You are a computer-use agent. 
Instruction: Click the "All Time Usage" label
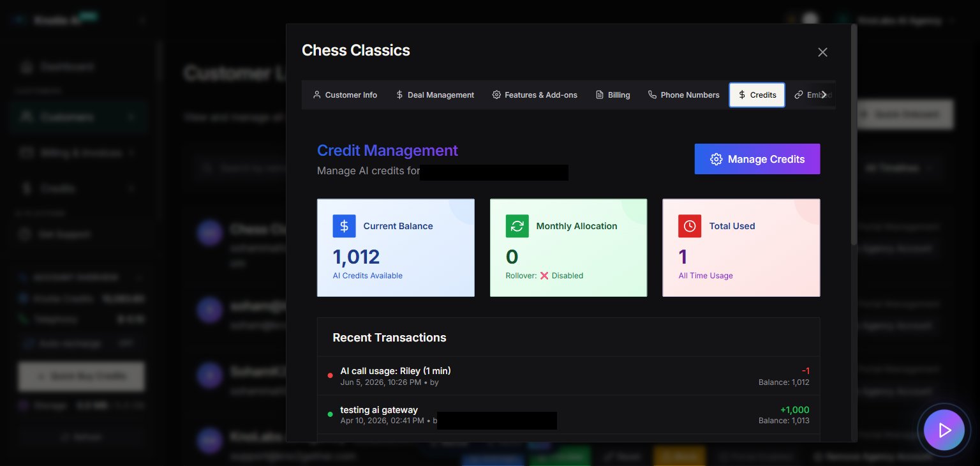706,276
